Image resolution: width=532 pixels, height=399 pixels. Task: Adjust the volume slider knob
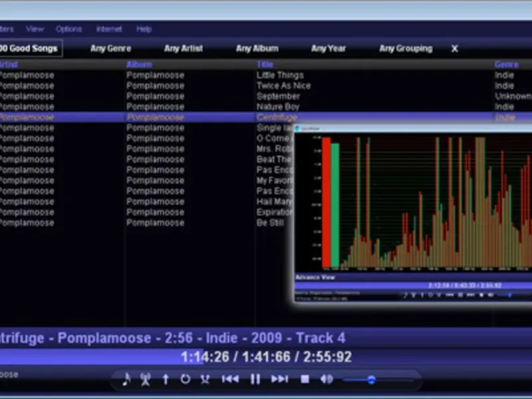(372, 380)
